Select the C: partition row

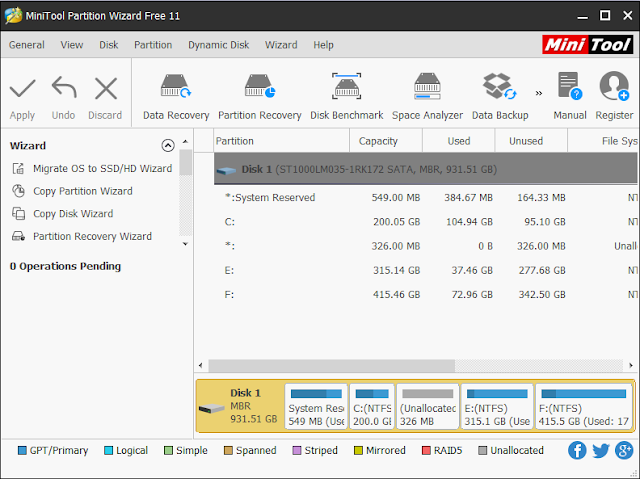tap(426, 222)
